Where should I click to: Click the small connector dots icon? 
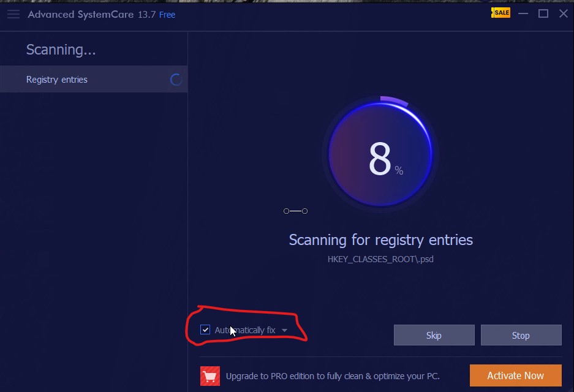(x=295, y=211)
